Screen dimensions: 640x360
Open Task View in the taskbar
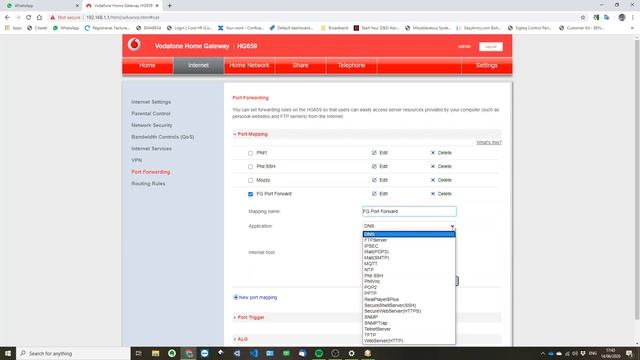coord(139,353)
